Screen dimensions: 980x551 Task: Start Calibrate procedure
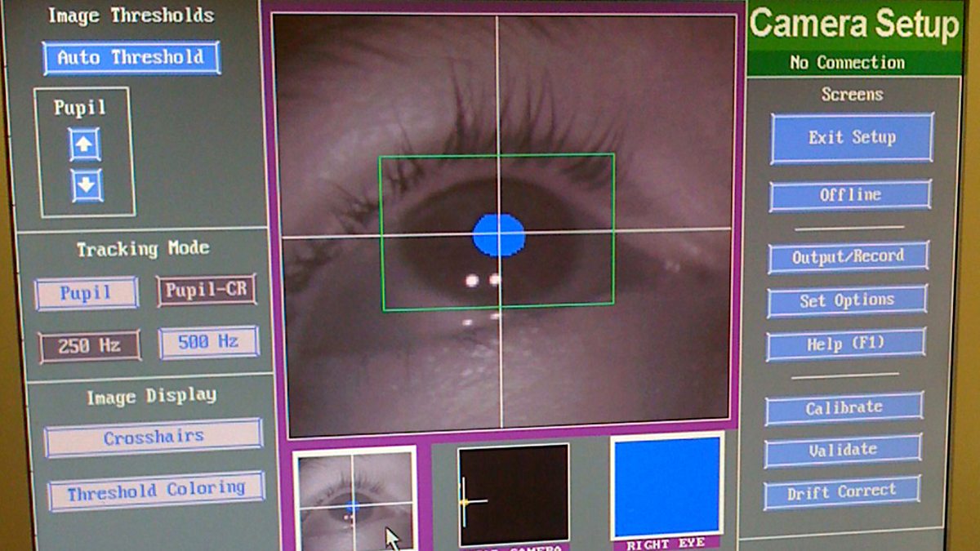click(844, 408)
